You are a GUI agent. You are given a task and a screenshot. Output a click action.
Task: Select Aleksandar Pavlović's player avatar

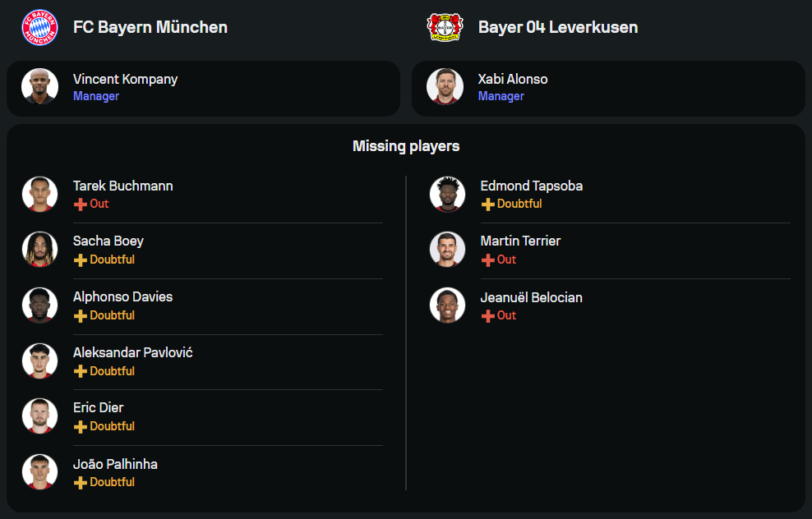coord(39,361)
